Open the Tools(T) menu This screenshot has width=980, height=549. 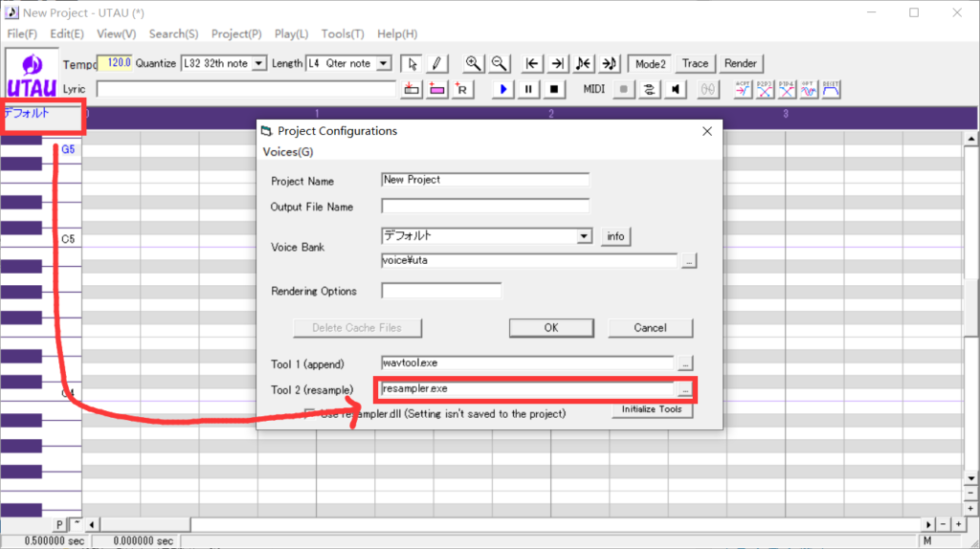click(x=343, y=33)
